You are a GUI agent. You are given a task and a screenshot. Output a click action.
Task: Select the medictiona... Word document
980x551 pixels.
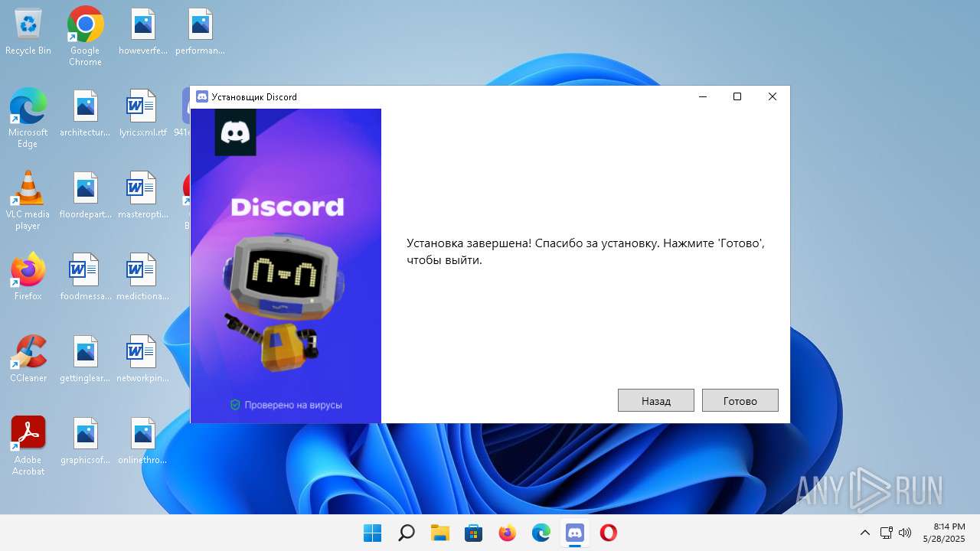click(x=143, y=277)
